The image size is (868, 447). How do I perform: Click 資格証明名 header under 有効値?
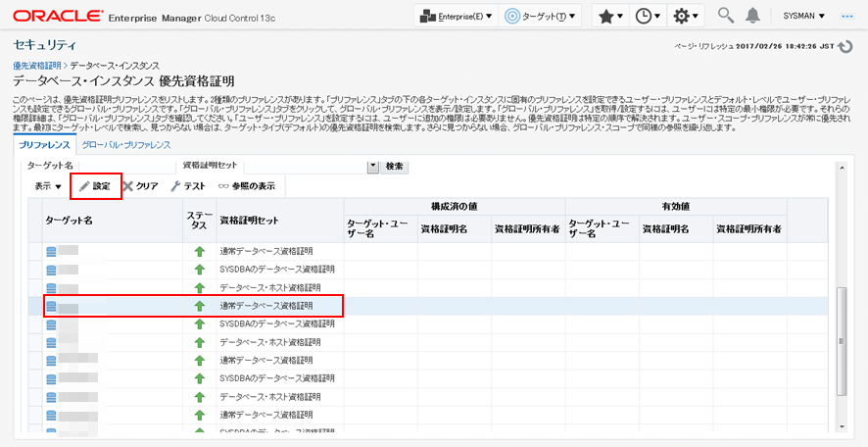[x=676, y=228]
